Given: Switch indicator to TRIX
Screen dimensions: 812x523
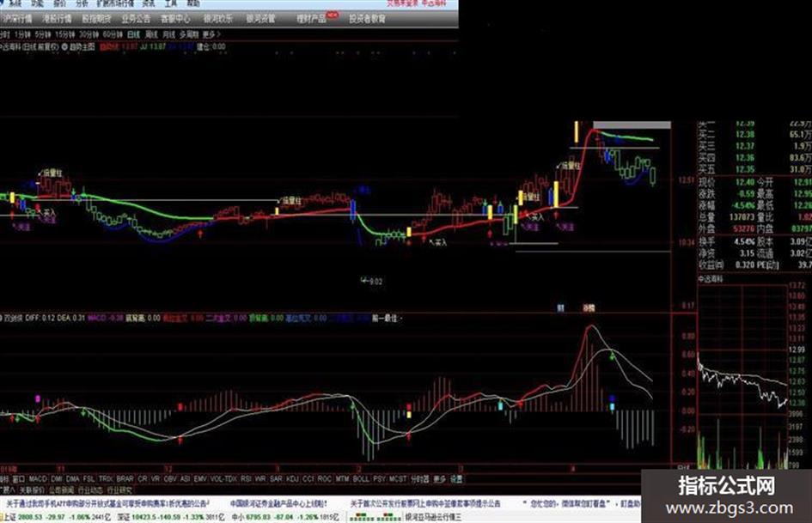Looking at the screenshot, I should pyautogui.click(x=106, y=479).
